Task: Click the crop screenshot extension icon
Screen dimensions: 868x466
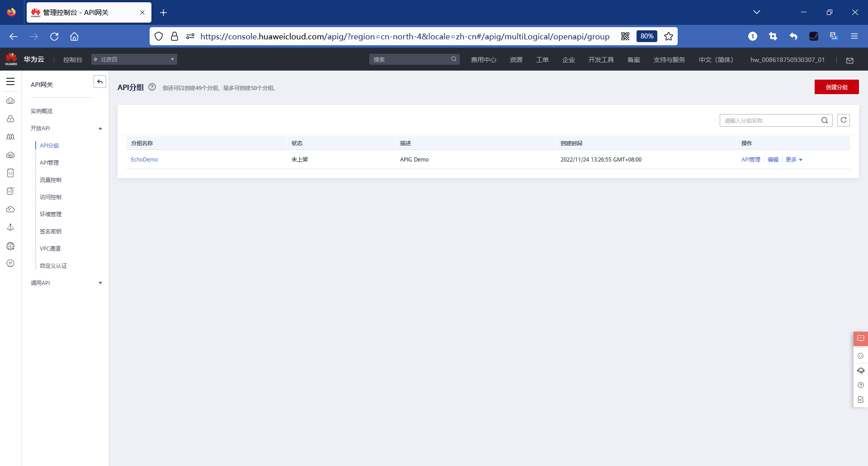Action: pyautogui.click(x=773, y=36)
